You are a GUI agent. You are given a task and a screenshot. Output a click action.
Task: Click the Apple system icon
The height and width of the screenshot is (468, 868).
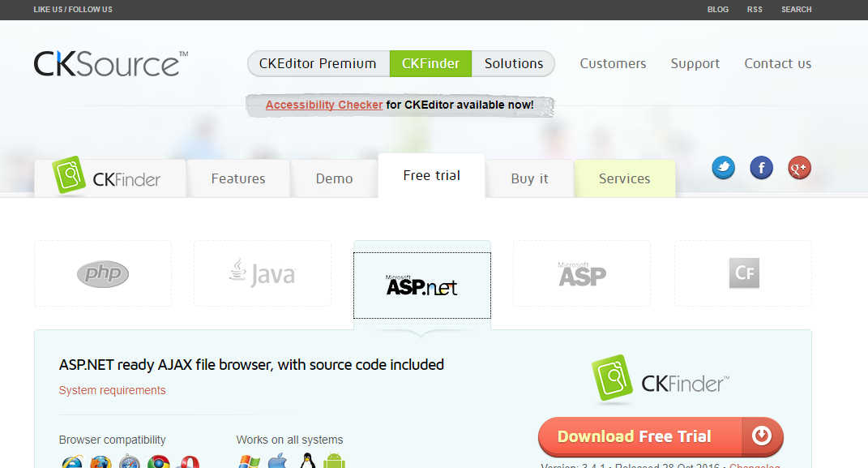coord(278,461)
